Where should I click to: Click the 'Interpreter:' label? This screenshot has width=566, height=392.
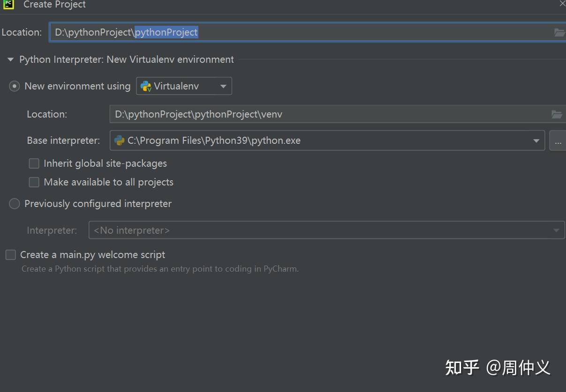52,230
